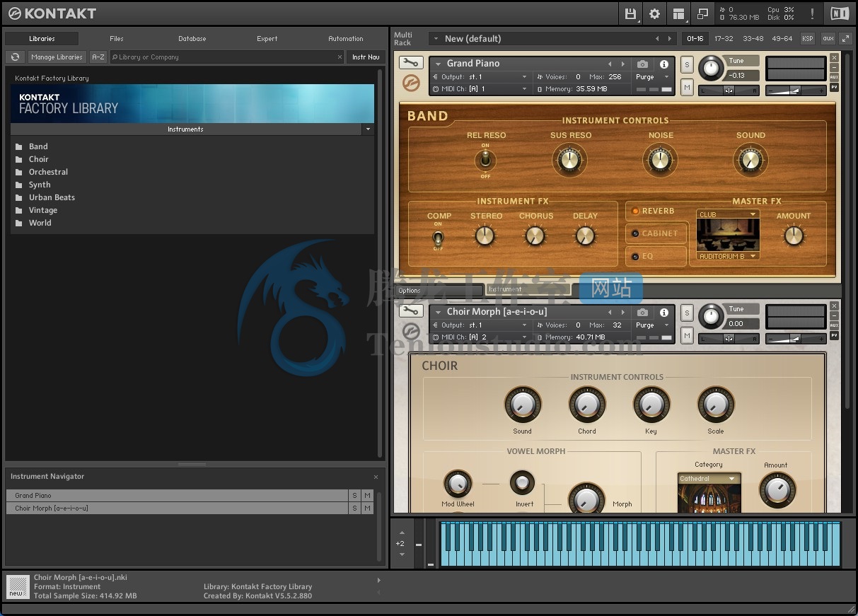
Task: Open Grand Piano Purge dropdown
Action: point(651,77)
